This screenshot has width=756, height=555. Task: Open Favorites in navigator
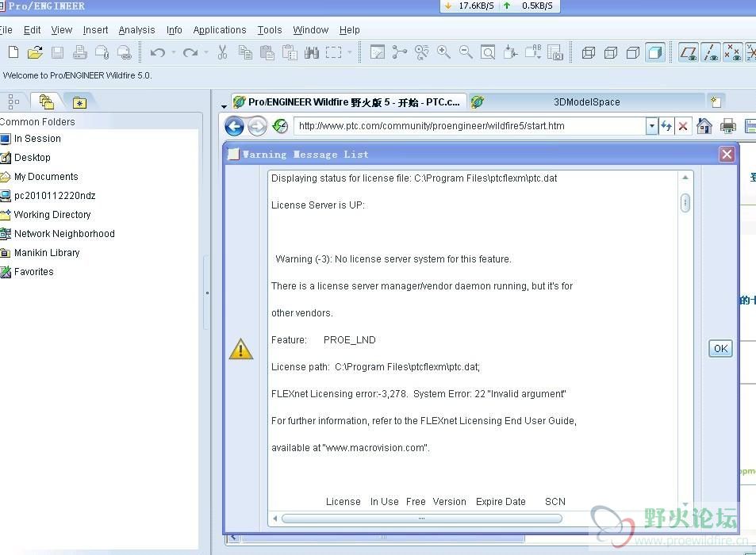pos(28,272)
